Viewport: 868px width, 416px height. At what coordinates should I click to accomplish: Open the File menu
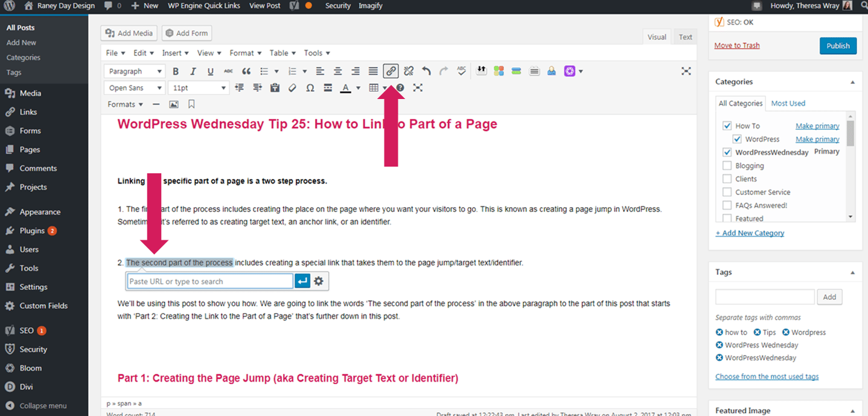115,53
